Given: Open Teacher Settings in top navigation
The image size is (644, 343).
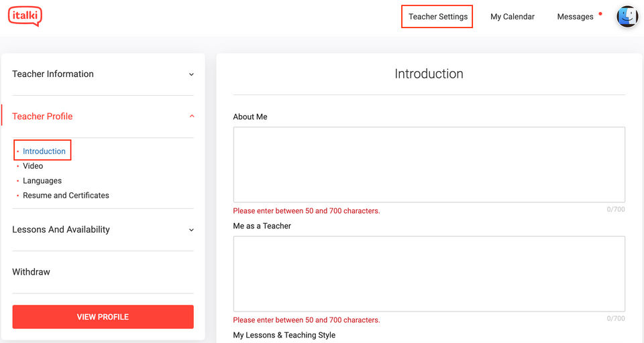Looking at the screenshot, I should 437,17.
